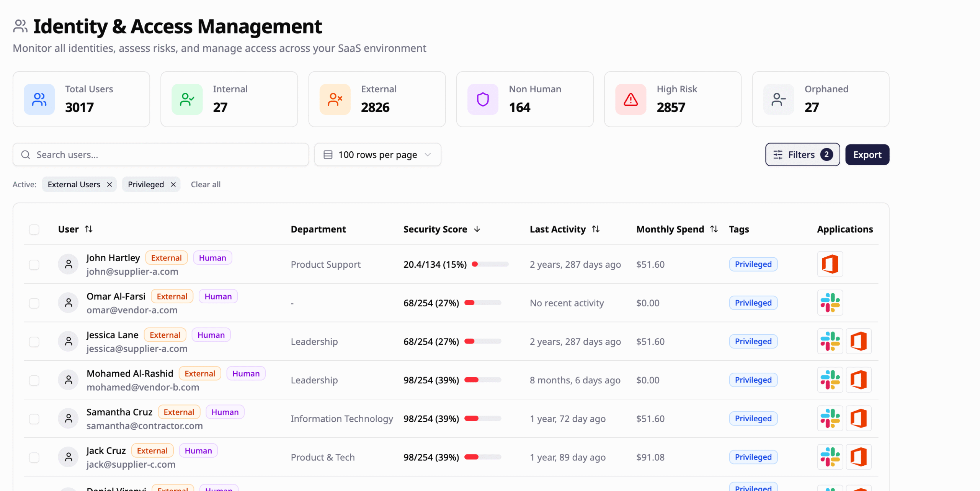The height and width of the screenshot is (491, 980).
Task: Click the Internal users card icon
Action: pos(187,100)
